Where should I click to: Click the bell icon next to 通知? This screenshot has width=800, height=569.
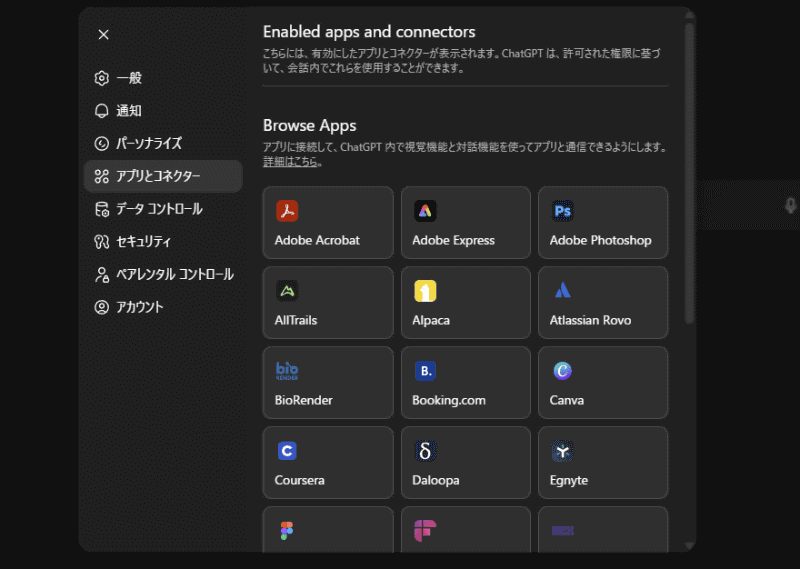(x=102, y=111)
